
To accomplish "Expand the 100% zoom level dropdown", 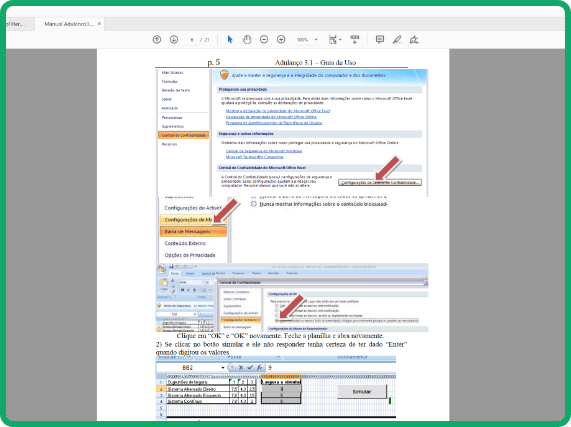I will click(316, 40).
